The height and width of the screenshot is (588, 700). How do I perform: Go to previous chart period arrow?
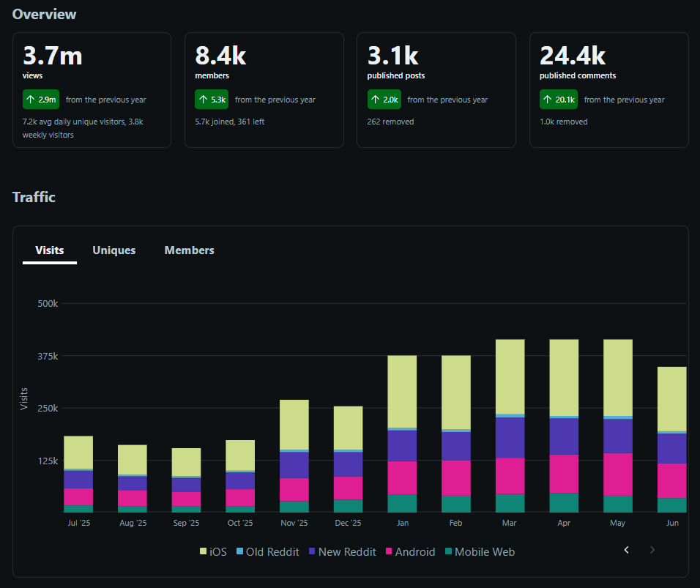click(x=626, y=550)
